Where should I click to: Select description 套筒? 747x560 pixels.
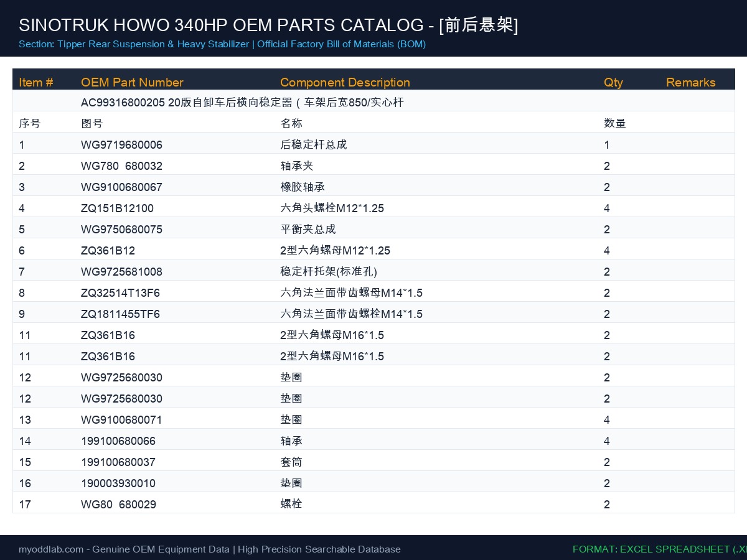pyautogui.click(x=291, y=462)
